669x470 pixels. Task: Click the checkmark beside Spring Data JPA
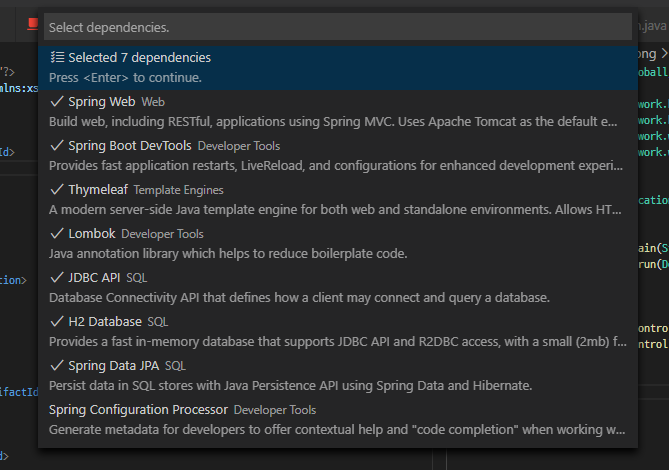pos(56,366)
